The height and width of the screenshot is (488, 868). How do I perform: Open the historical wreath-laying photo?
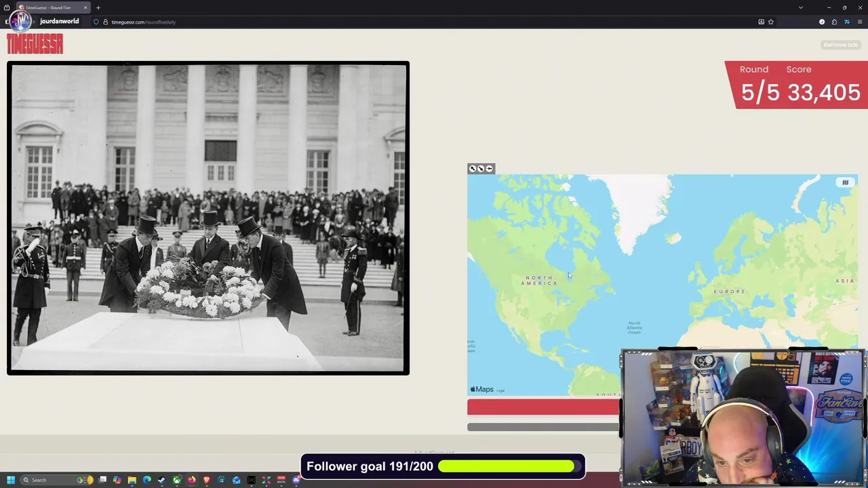point(208,218)
